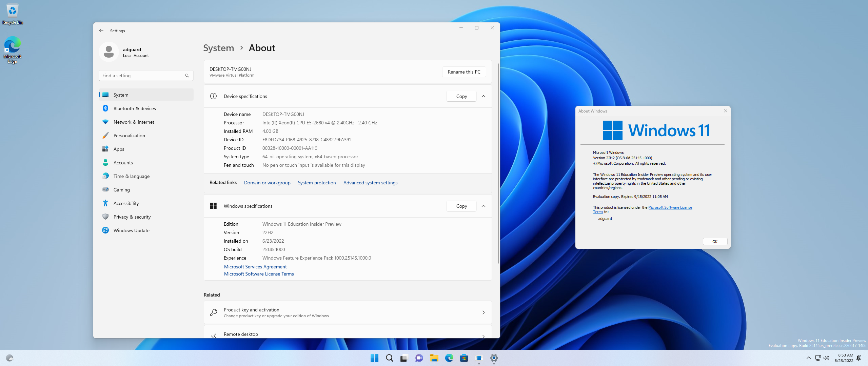Open the license terms link in About Windows

pos(670,207)
